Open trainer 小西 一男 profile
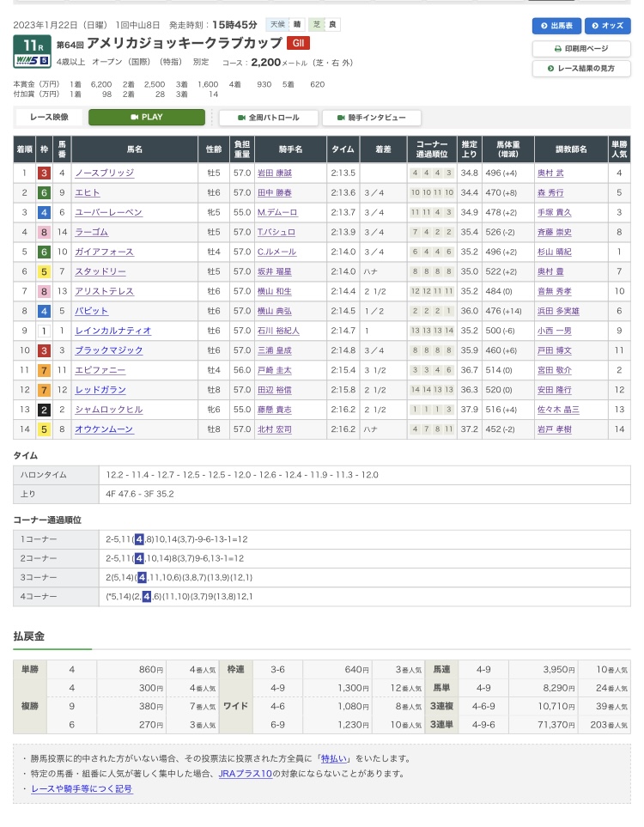The width and height of the screenshot is (644, 827). [x=555, y=331]
